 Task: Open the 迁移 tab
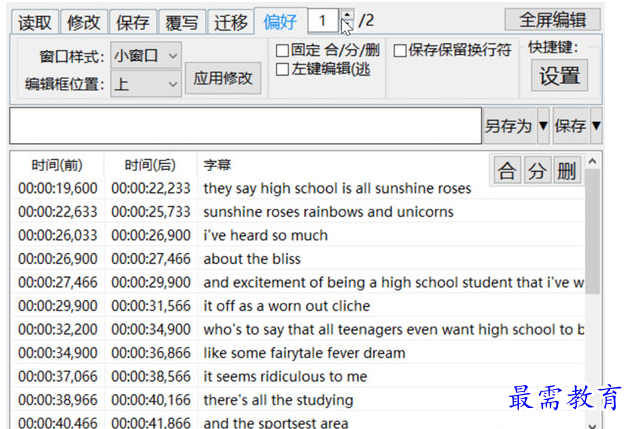(x=231, y=21)
